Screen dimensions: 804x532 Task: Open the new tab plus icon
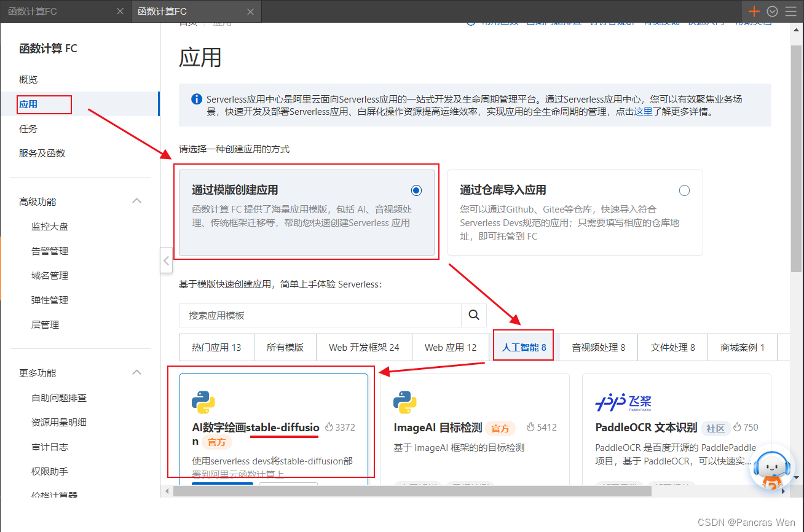tap(754, 12)
